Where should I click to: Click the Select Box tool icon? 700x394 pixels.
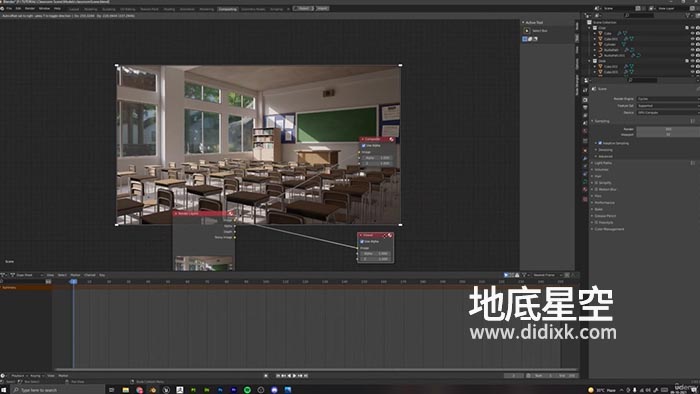tap(527, 31)
